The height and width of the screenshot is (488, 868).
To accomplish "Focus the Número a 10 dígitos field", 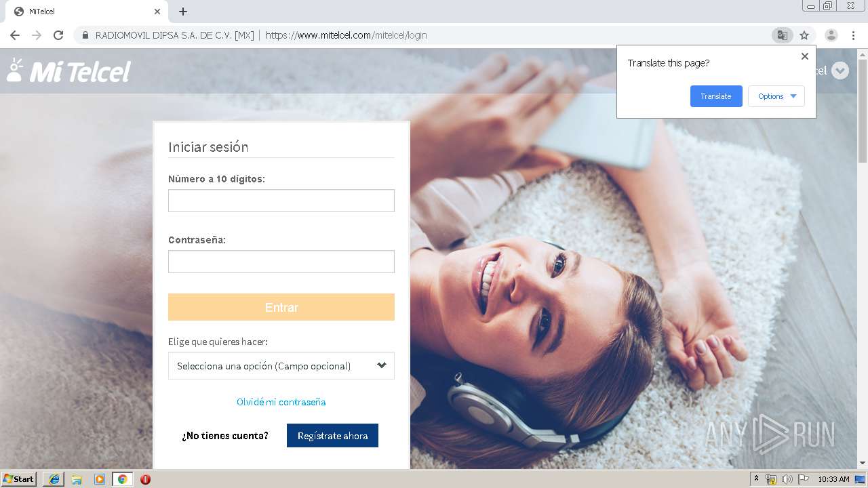I will tap(281, 201).
